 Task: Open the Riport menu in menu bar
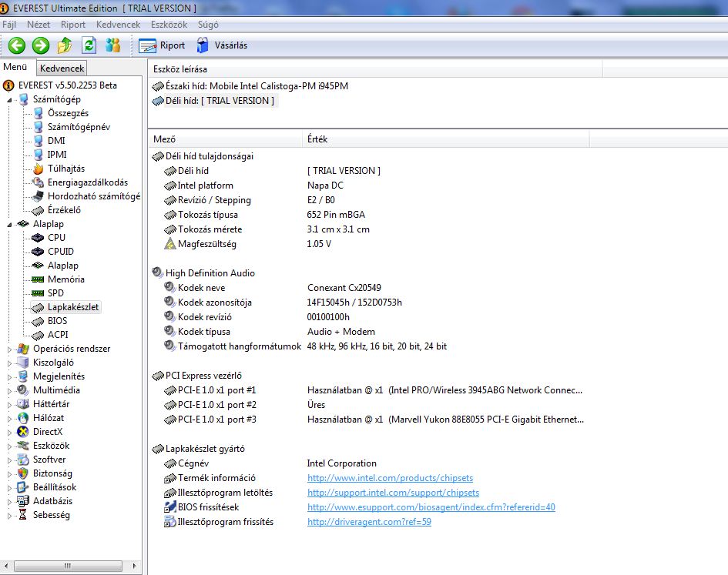click(x=73, y=25)
